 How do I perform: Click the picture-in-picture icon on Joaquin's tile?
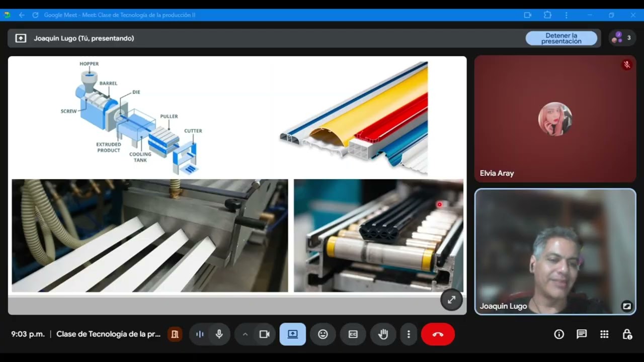(x=627, y=306)
